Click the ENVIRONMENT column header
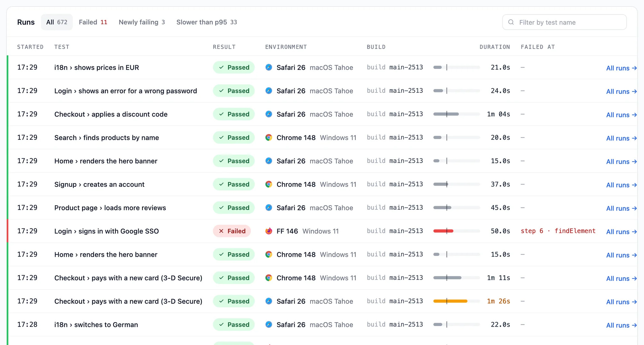Viewport: 644px width, 345px height. click(x=286, y=47)
